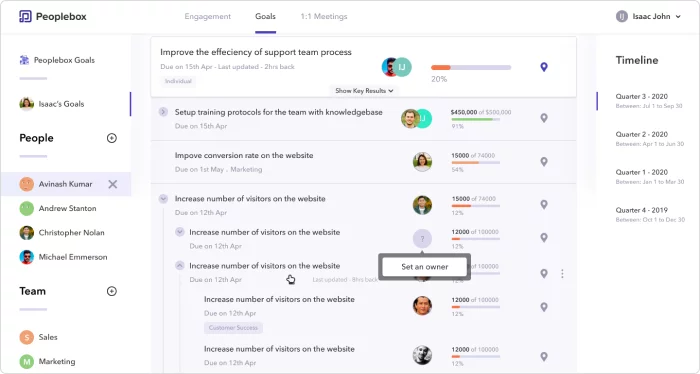Remove Avinash Kumar filter with X icon
Image resolution: width=700 pixels, height=374 pixels.
[112, 184]
